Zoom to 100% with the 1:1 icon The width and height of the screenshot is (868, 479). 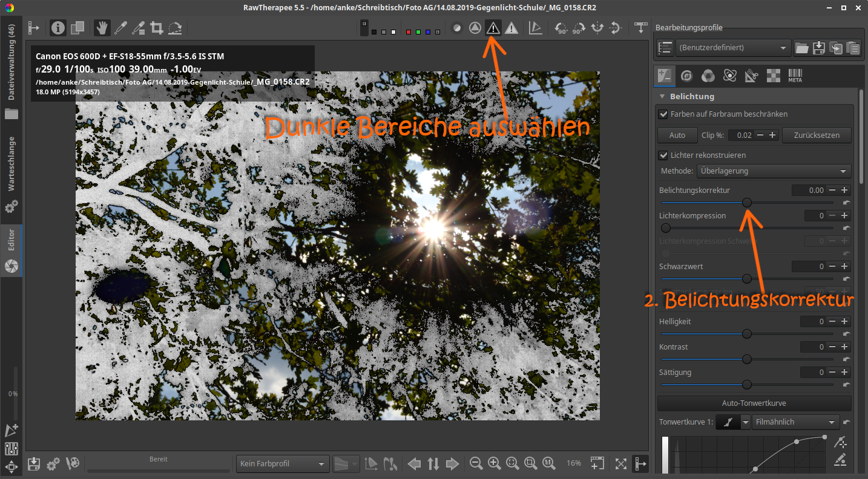tap(548, 463)
